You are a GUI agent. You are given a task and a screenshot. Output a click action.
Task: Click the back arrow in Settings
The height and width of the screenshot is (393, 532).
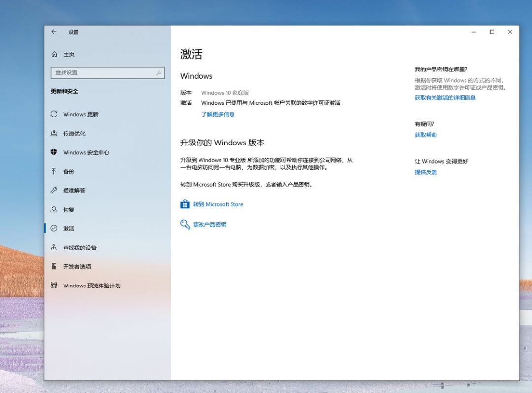click(54, 32)
